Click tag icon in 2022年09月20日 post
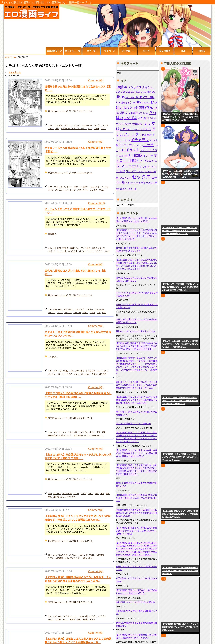This screenshot has height=644, width=215. (46, 186)
